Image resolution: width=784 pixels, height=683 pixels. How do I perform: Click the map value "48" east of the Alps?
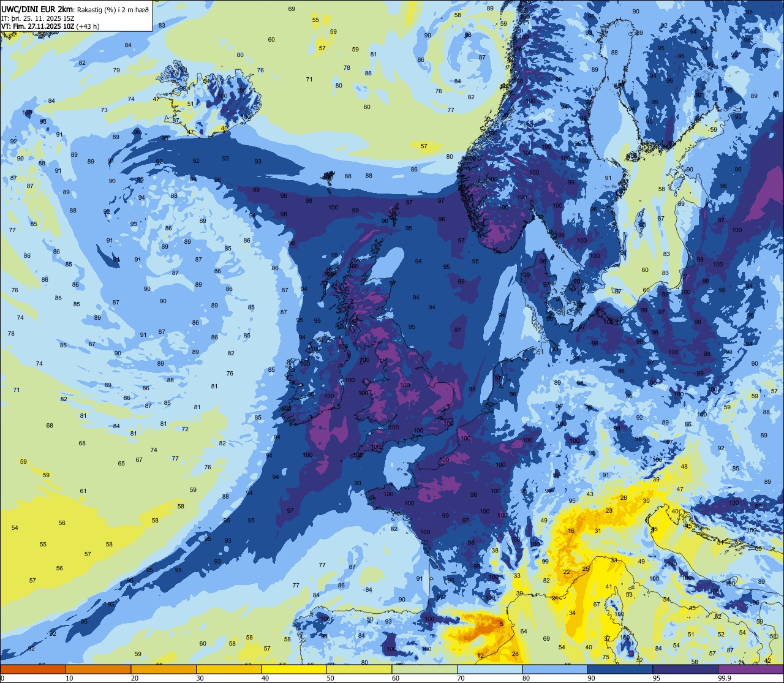[x=684, y=467]
